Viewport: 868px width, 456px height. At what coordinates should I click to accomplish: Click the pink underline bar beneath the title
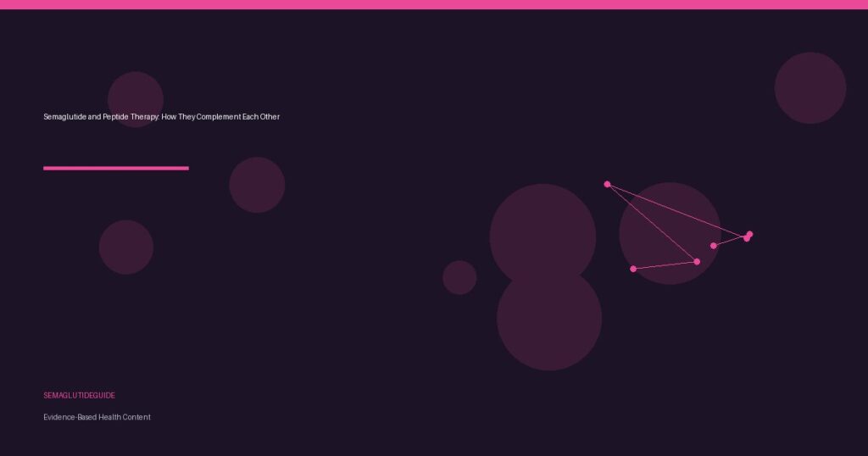[115, 168]
